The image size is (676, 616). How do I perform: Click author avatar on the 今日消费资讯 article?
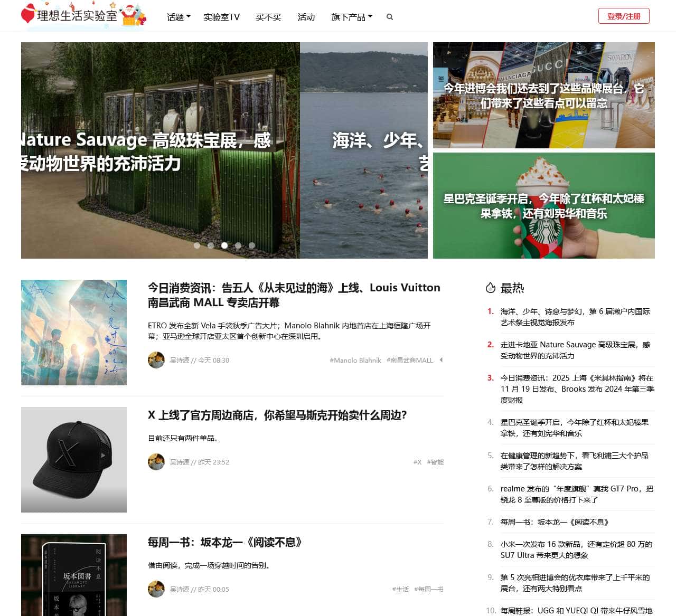click(x=156, y=360)
